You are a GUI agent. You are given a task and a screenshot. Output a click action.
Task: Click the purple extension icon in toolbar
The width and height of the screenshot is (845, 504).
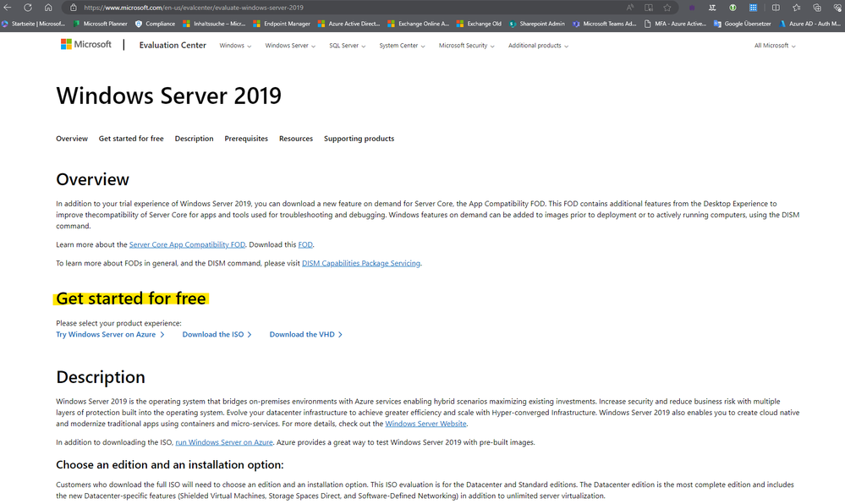coord(692,8)
